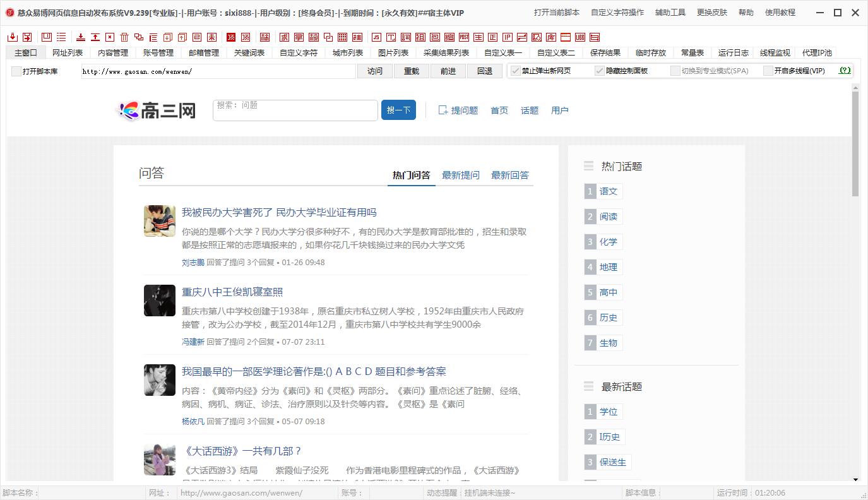Switch to the 网址列表 tab

pos(68,53)
